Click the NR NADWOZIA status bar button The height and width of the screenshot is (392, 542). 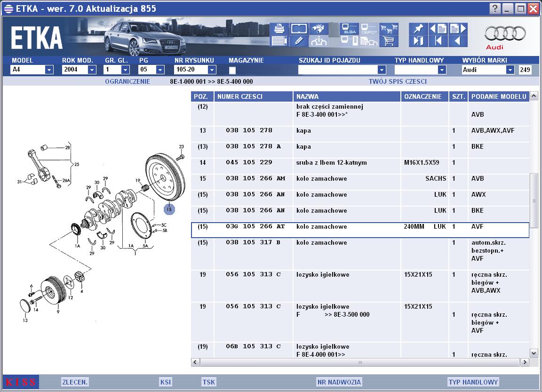(339, 382)
